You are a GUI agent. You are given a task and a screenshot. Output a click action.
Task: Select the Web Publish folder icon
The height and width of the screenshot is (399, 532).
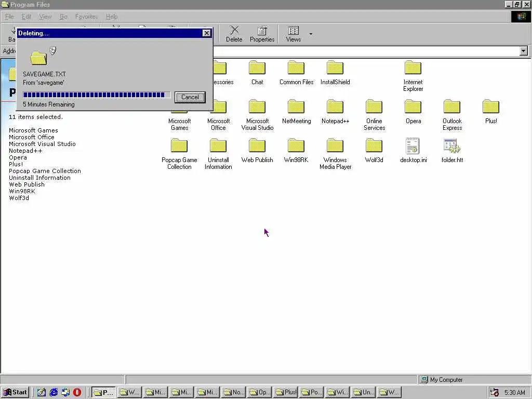pyautogui.click(x=257, y=145)
